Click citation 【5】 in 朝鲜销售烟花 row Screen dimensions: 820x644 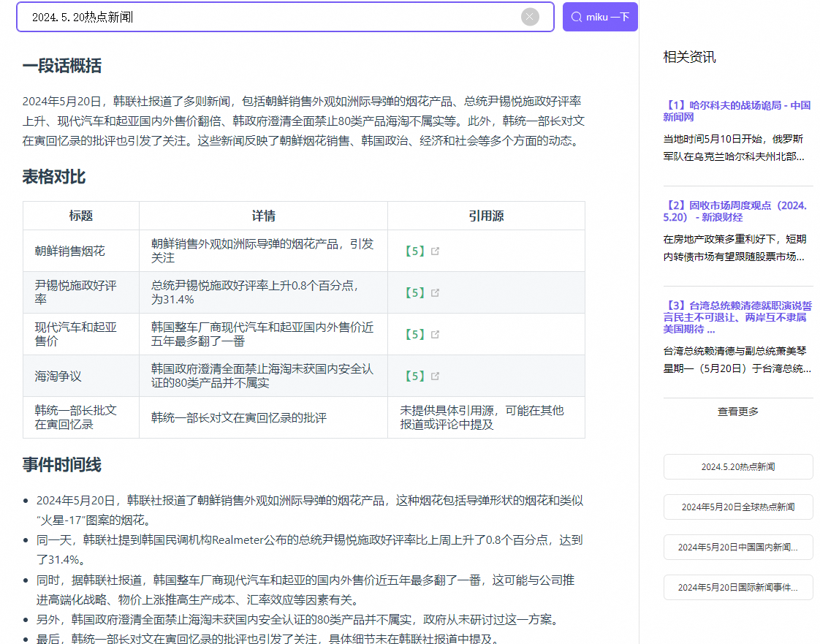pyautogui.click(x=414, y=251)
